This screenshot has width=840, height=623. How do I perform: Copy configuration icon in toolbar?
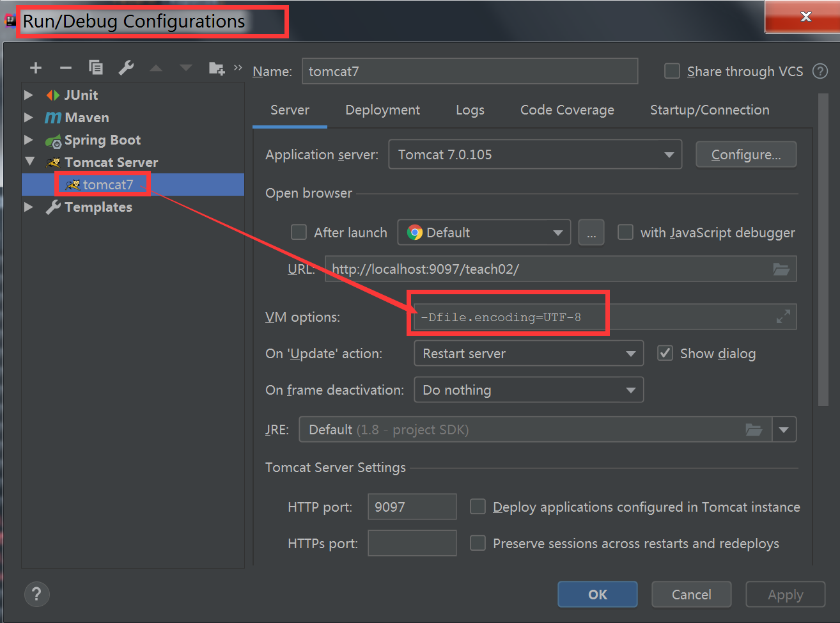96,67
